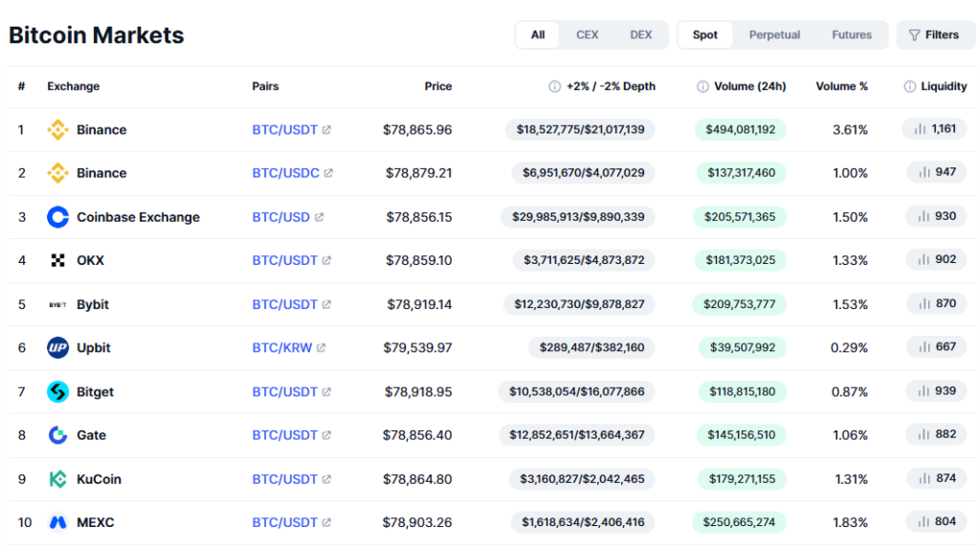Click the liquidity bar icon for score 667
The width and height of the screenshot is (980, 550).
click(x=924, y=347)
